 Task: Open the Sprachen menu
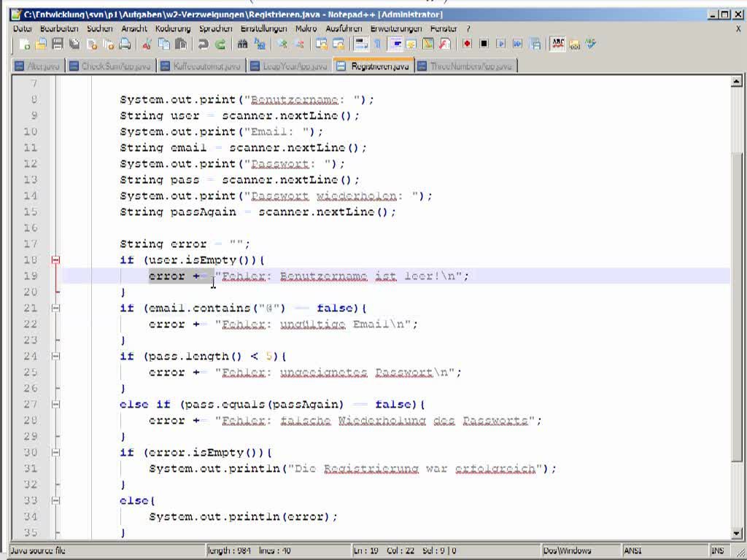(x=216, y=28)
